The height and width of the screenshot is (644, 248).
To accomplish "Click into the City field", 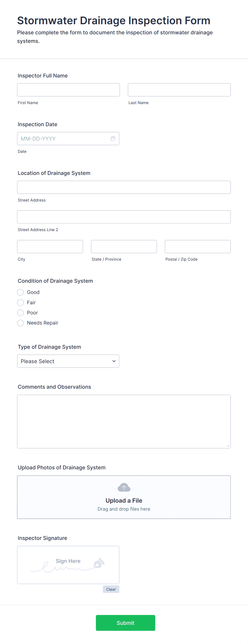I will 50,247.
